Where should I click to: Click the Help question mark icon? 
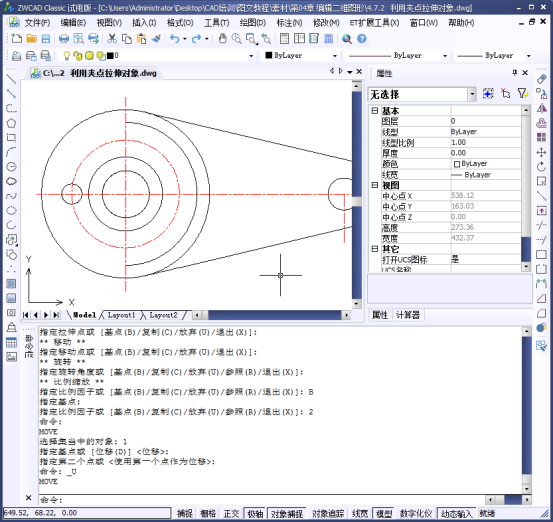tap(362, 39)
